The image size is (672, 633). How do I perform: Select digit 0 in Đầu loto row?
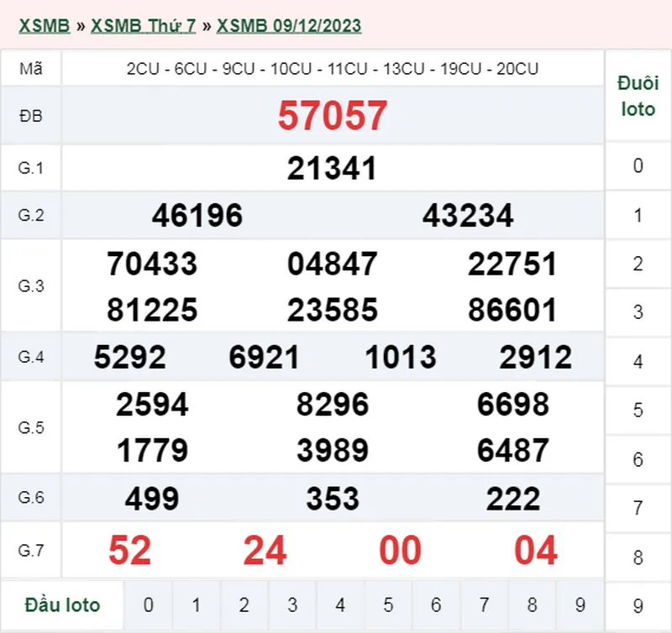[149, 604]
